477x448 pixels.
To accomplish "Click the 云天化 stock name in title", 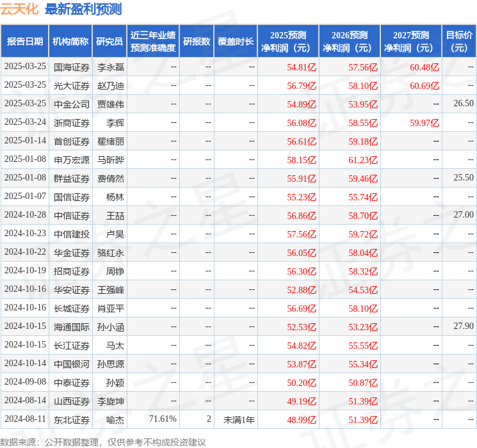I will (x=20, y=10).
